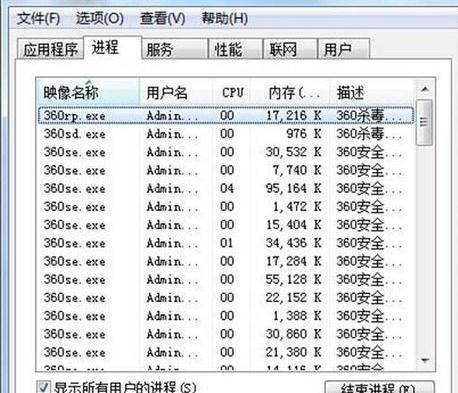The image size is (458, 393).
Task: Toggle 显示所有用户的进程 checkbox
Action: (x=44, y=387)
